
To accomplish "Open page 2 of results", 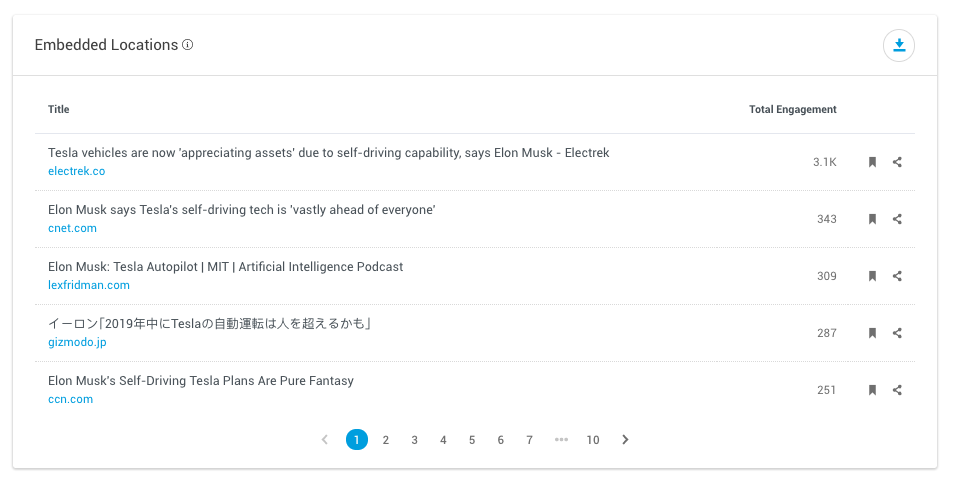I will 386,440.
